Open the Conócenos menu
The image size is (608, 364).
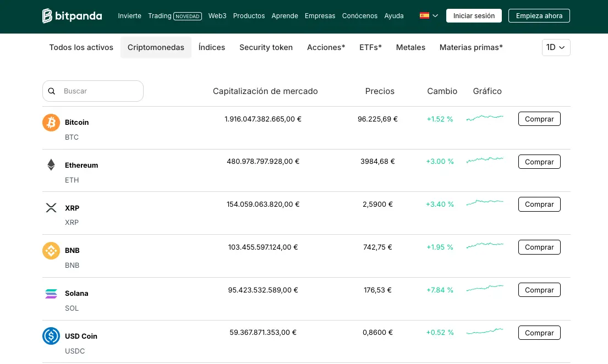coord(360,16)
